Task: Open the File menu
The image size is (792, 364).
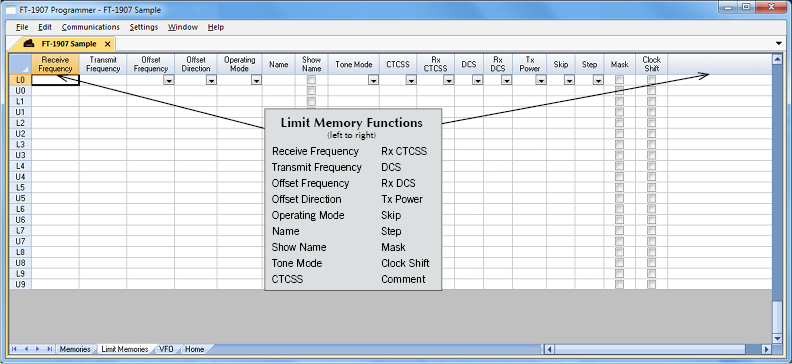Action: tap(22, 27)
